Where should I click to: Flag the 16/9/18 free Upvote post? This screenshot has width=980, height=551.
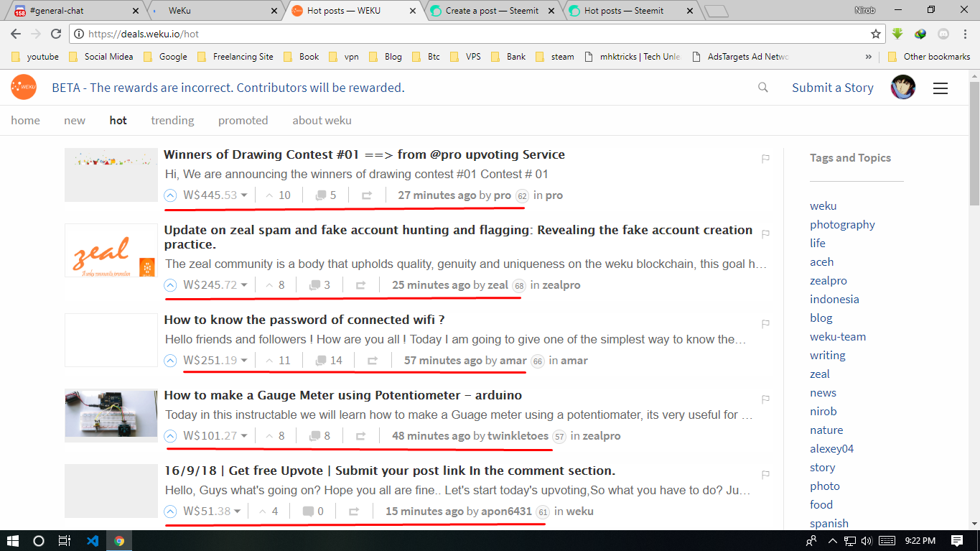pyautogui.click(x=765, y=475)
